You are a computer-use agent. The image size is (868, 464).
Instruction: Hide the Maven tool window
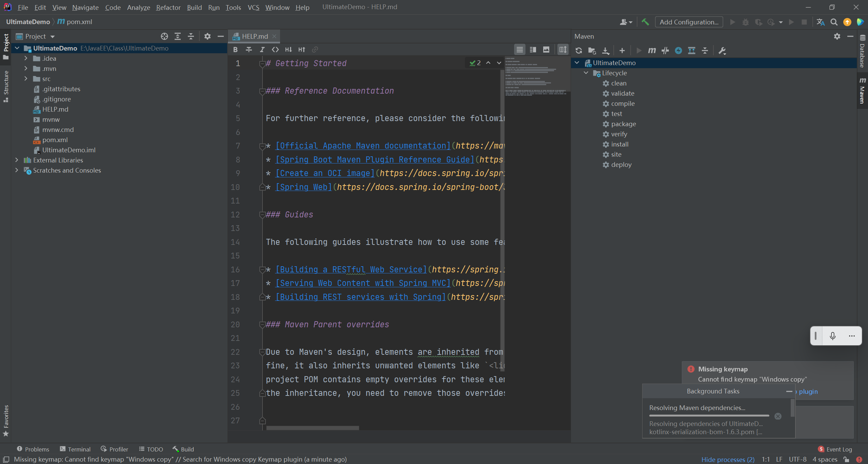coord(850,36)
